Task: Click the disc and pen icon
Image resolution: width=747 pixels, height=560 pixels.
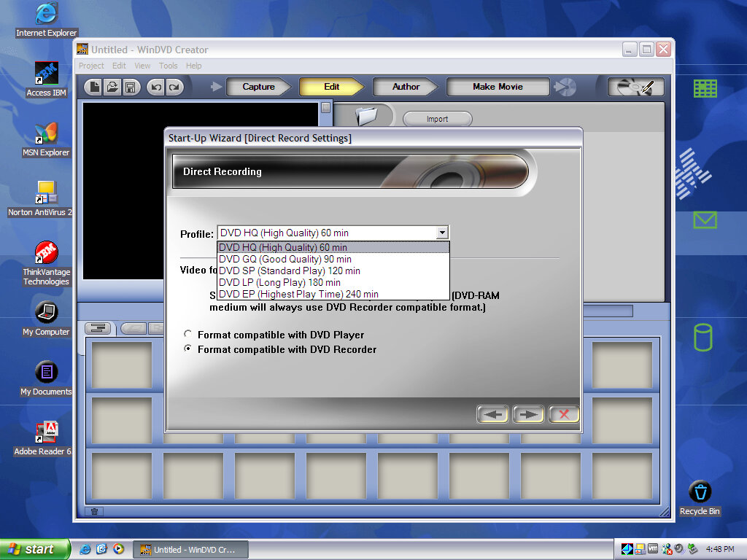Action: pyautogui.click(x=635, y=87)
